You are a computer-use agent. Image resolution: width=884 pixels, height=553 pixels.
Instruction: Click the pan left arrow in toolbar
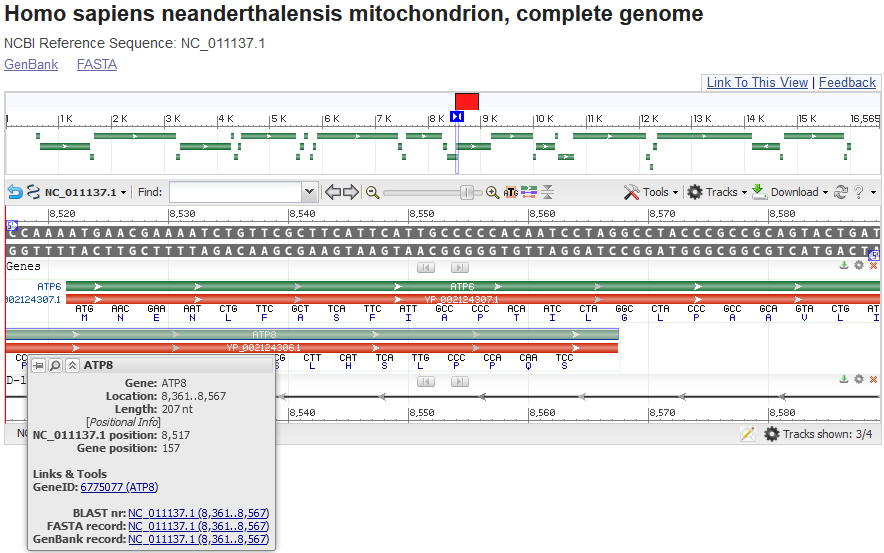(x=333, y=192)
